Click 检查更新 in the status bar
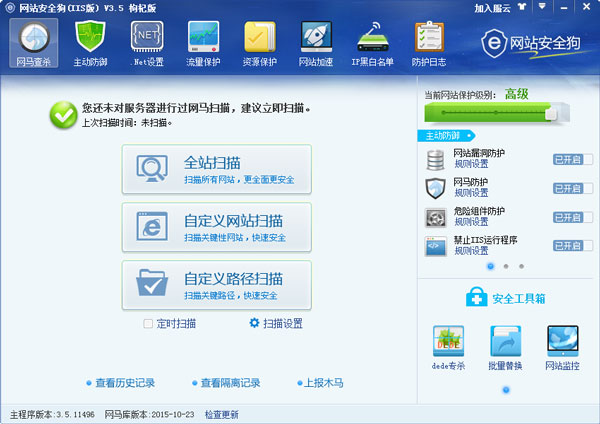Image resolution: width=600 pixels, height=424 pixels. tap(222, 414)
